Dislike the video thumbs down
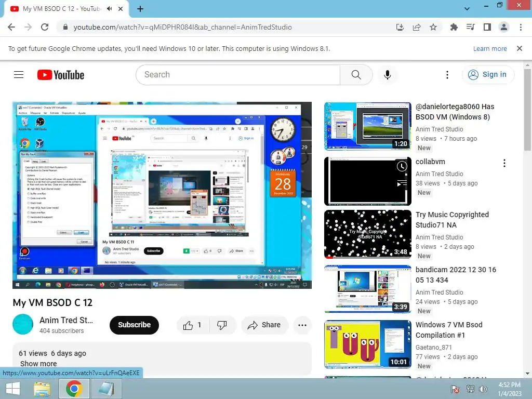 click(222, 325)
